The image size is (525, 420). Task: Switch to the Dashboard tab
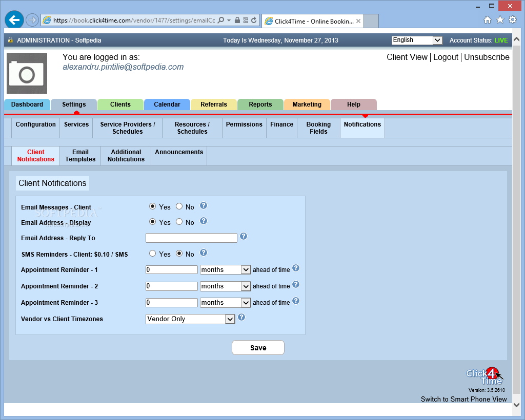pos(27,104)
